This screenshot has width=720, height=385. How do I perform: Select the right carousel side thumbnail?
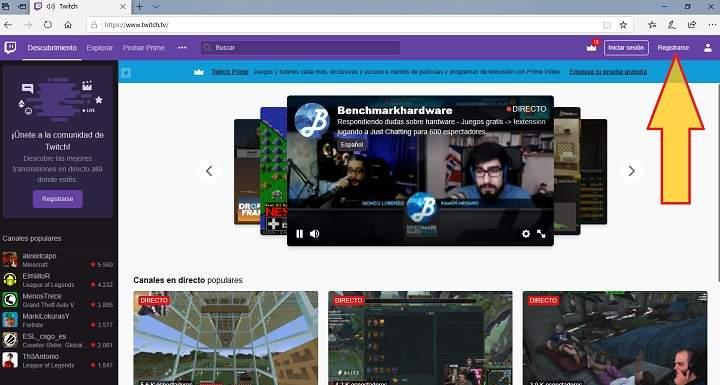pos(567,171)
